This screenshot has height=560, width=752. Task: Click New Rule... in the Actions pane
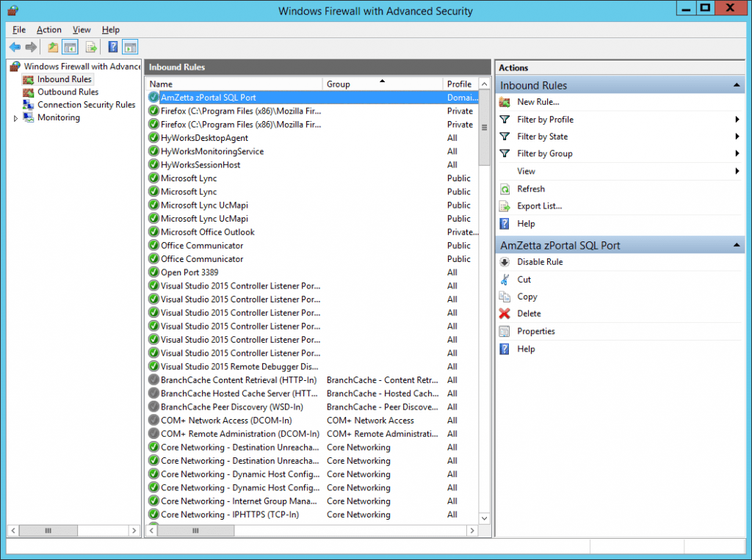pyautogui.click(x=538, y=101)
